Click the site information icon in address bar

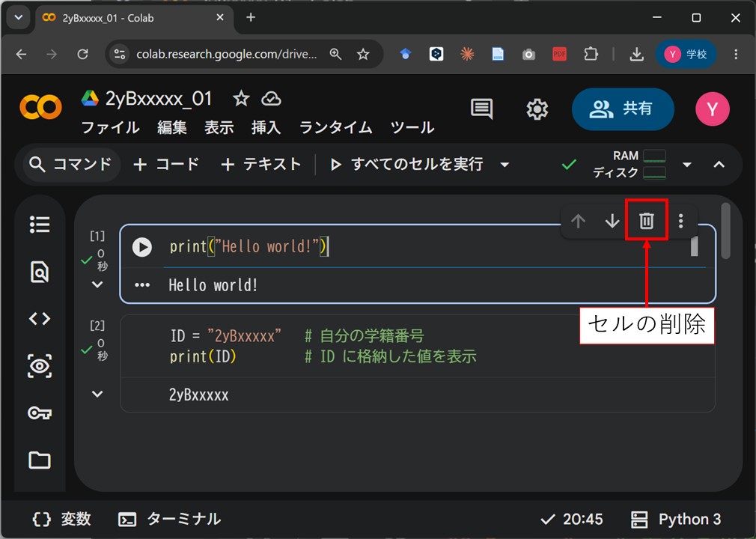point(119,54)
